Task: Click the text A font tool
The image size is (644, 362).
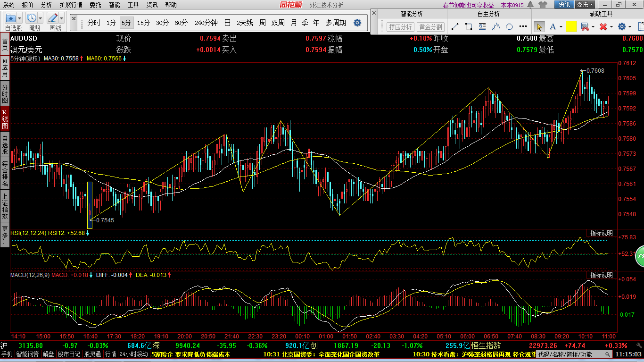Action: (x=553, y=26)
